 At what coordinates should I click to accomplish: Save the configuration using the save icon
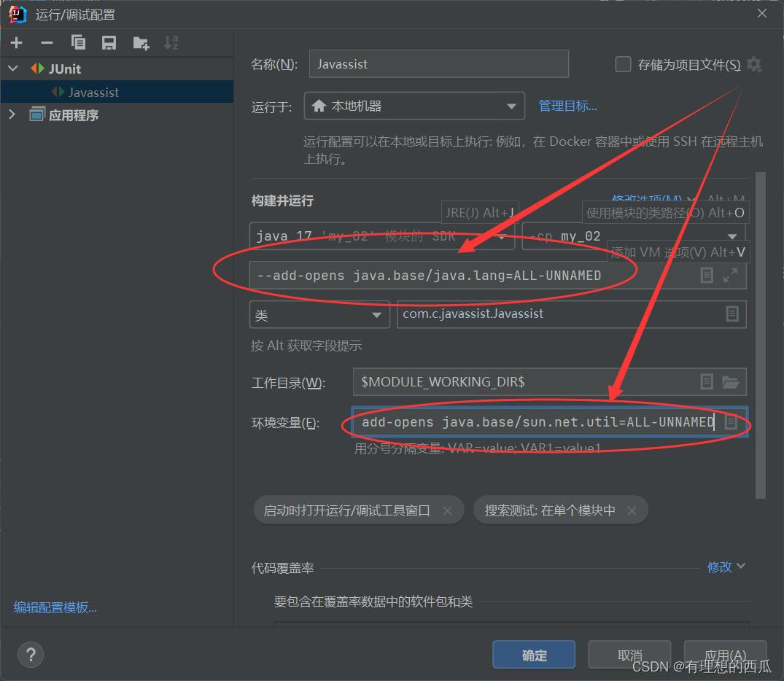[109, 42]
